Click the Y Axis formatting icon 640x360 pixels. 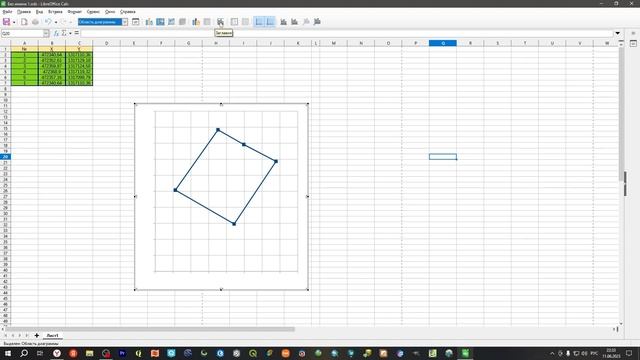click(x=294, y=22)
